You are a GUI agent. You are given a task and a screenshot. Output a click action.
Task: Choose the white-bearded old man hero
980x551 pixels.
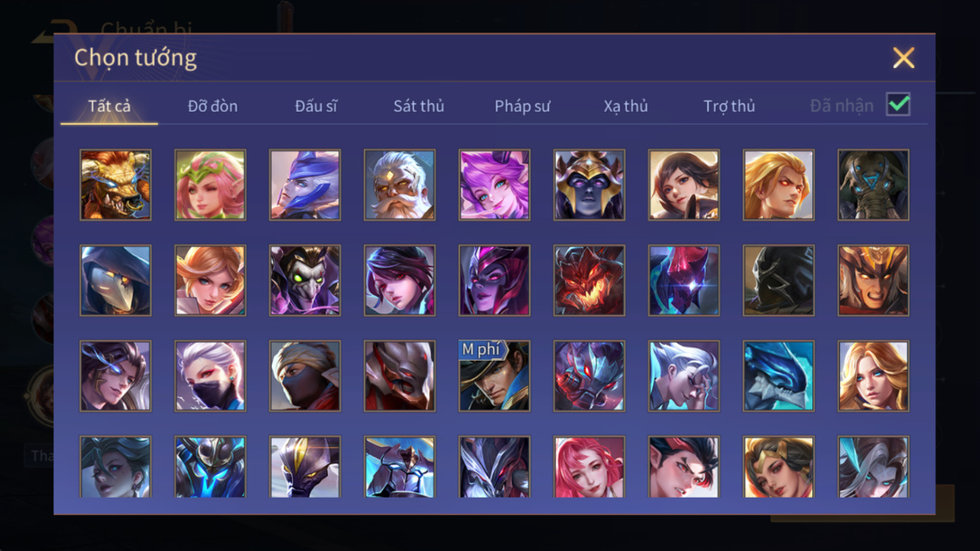(x=399, y=184)
